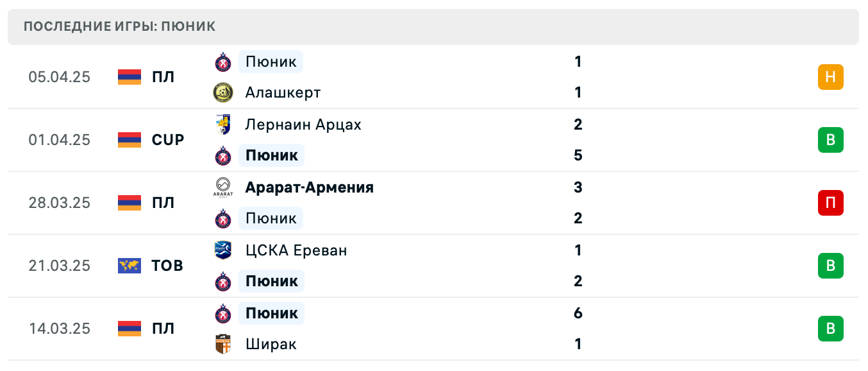Click green В badge for 14.03.25 match
Image resolution: width=868 pixels, height=371 pixels.
tap(830, 329)
